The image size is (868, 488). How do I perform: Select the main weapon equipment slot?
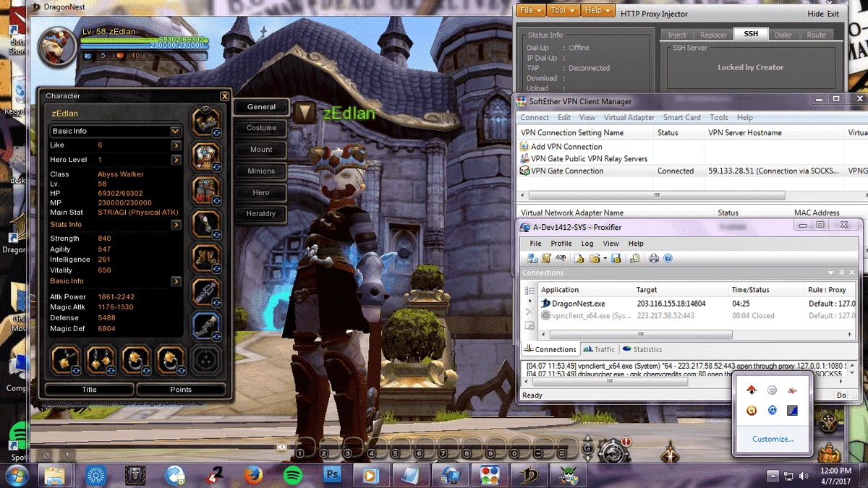point(205,292)
